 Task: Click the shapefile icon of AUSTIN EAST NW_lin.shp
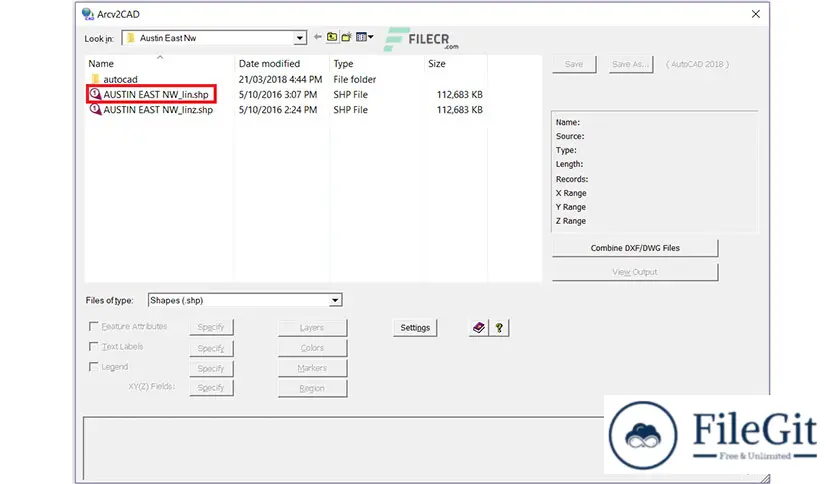click(95, 94)
